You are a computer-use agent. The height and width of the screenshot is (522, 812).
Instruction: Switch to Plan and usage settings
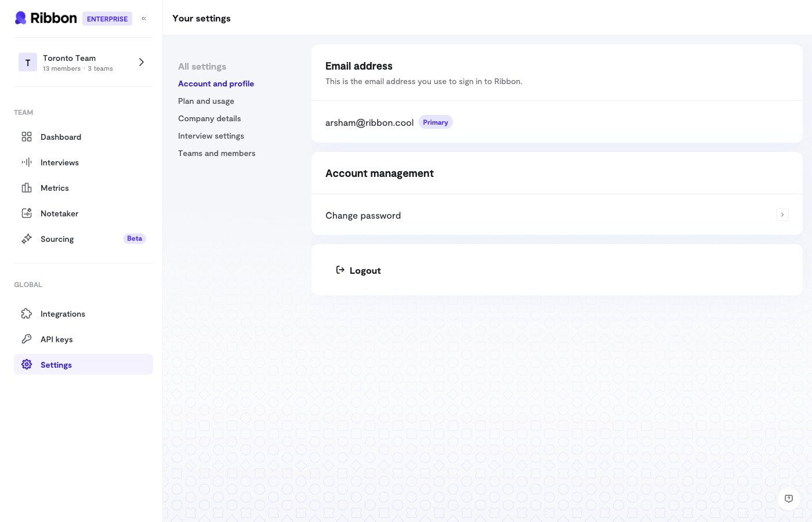click(x=206, y=101)
